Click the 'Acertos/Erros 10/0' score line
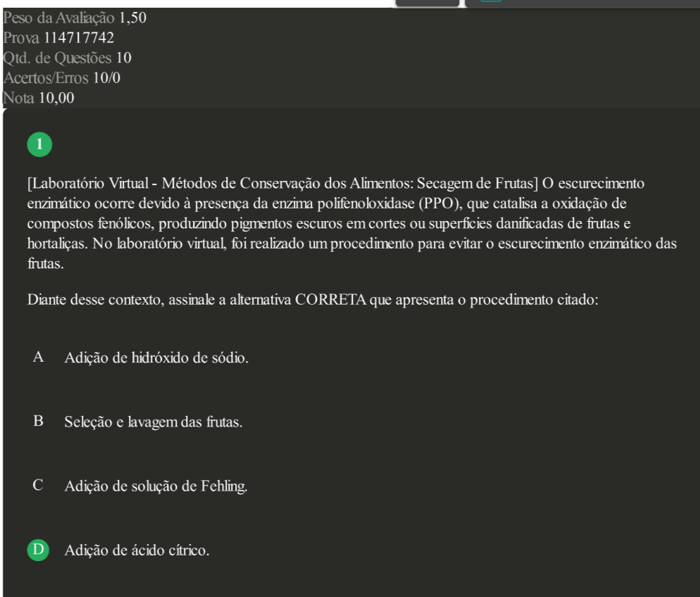The image size is (700, 597). pyautogui.click(x=61, y=78)
